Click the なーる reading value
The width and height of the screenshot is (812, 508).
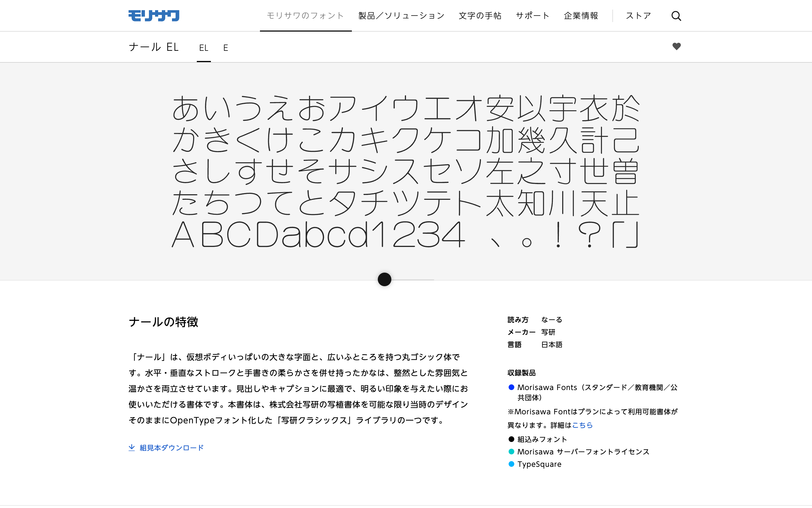(551, 319)
